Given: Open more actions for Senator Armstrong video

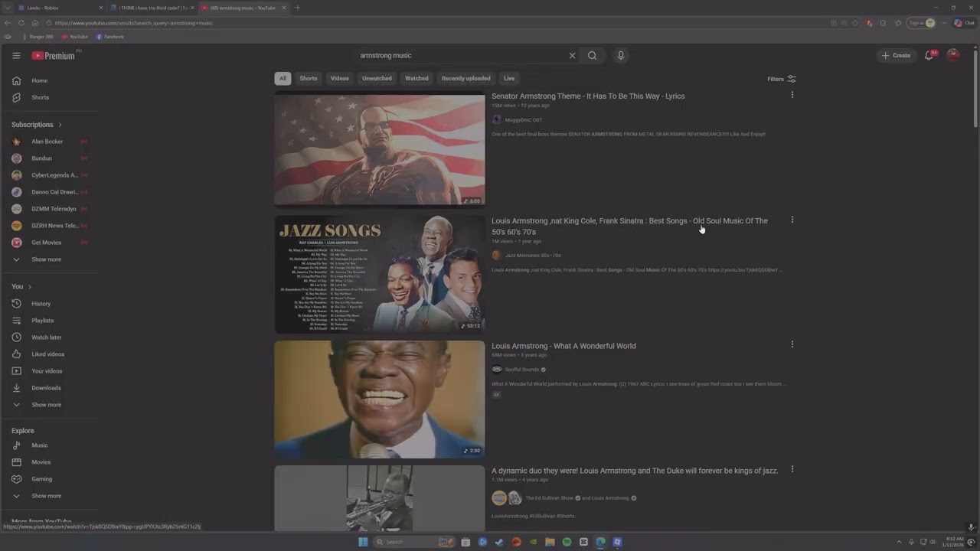Looking at the screenshot, I should point(792,95).
